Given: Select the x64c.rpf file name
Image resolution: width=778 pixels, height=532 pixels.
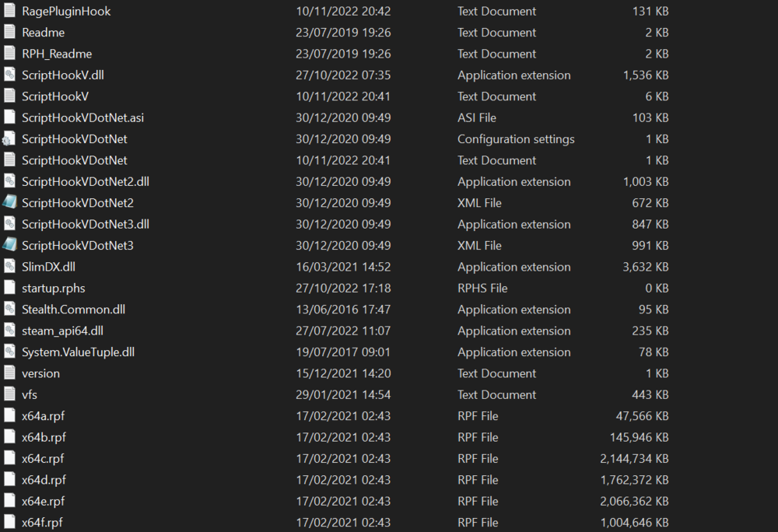Looking at the screenshot, I should (43, 459).
